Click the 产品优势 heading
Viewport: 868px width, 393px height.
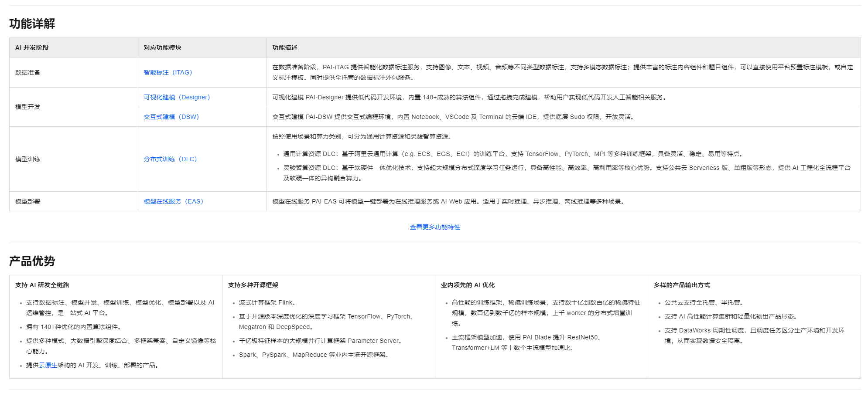click(32, 261)
